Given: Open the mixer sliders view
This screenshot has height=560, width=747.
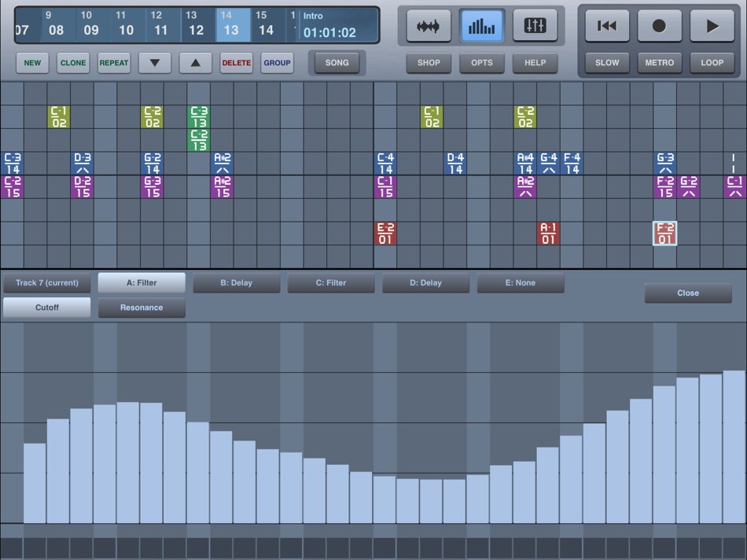Looking at the screenshot, I should point(535,26).
